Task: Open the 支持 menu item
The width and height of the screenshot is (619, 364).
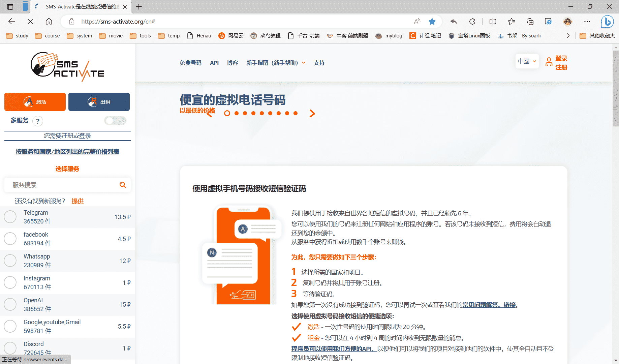Action: [319, 63]
